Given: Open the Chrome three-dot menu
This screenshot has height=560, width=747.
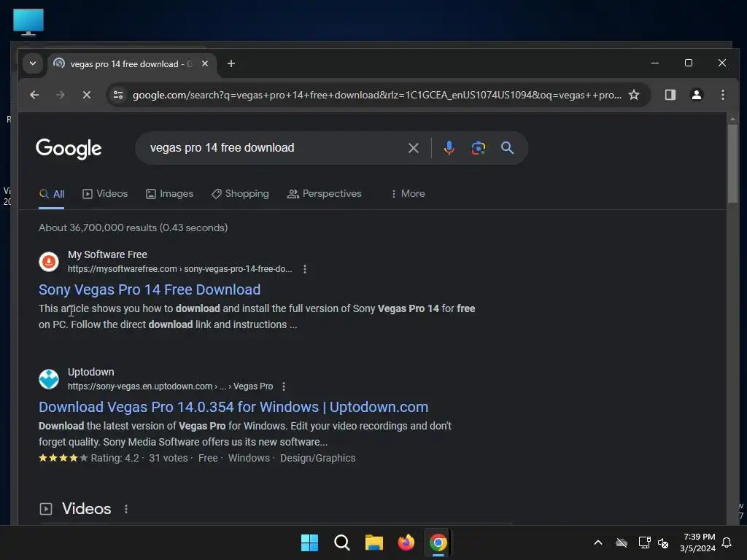Looking at the screenshot, I should pyautogui.click(x=722, y=95).
